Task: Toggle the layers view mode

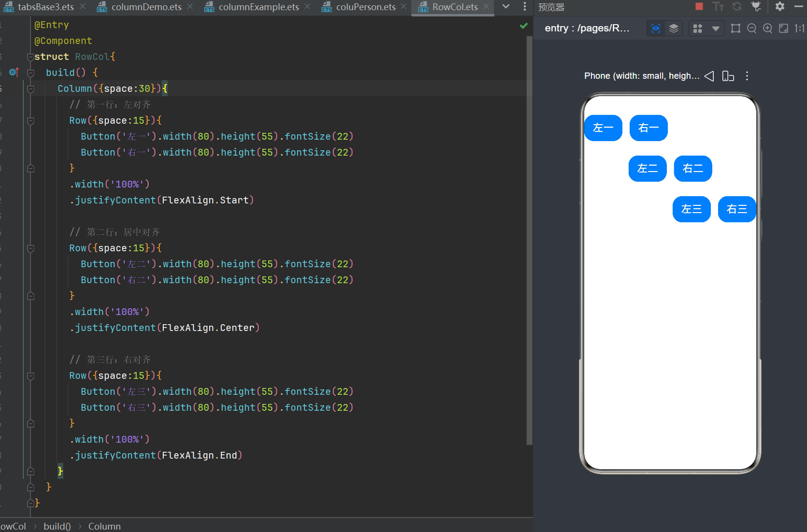Action: 674,29
